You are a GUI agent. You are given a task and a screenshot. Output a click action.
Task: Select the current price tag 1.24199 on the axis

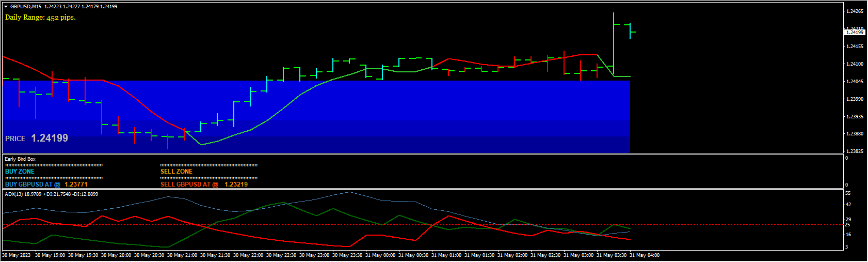tap(855, 33)
